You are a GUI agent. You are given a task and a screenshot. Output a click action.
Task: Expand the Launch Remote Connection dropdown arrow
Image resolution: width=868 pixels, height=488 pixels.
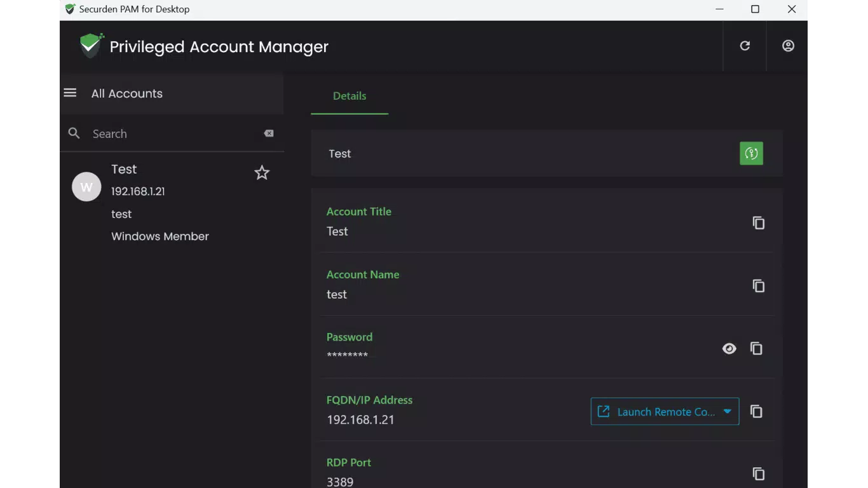click(727, 412)
